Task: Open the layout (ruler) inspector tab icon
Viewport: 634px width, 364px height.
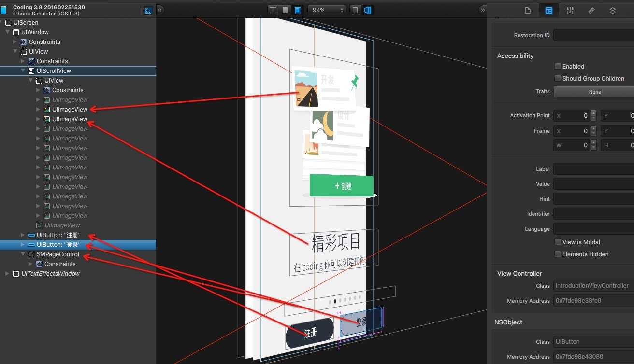Action: click(591, 11)
